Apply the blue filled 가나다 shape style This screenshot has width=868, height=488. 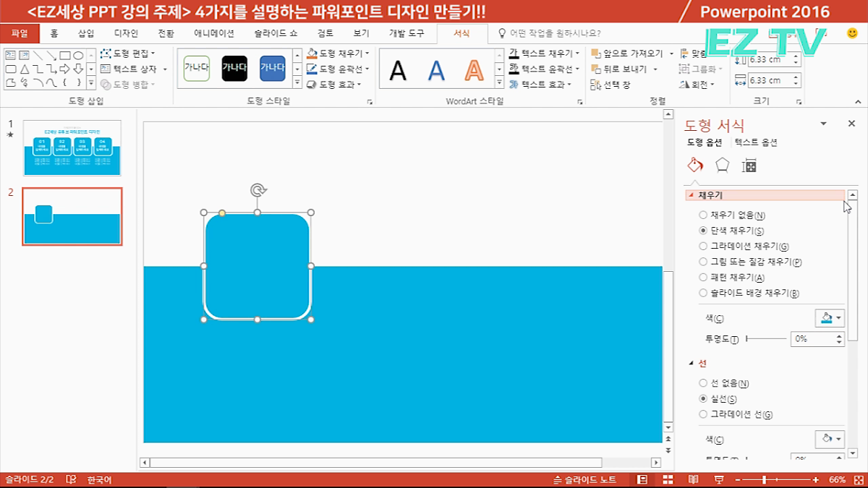(x=273, y=68)
